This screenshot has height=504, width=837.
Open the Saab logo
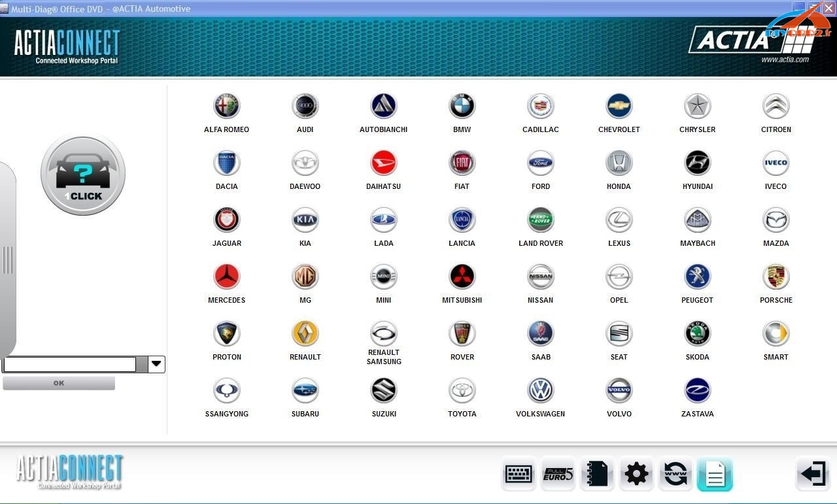tap(541, 333)
